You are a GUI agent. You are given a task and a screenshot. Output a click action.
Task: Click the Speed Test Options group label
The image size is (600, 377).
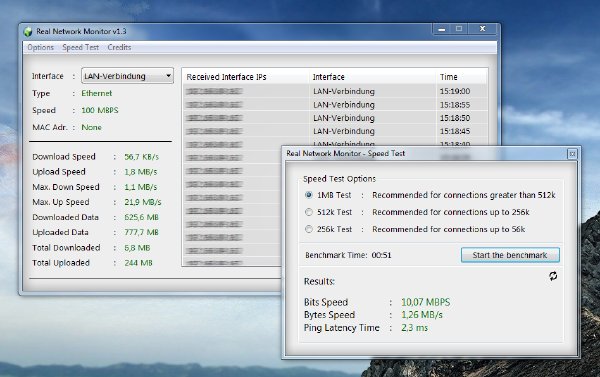[x=339, y=179]
